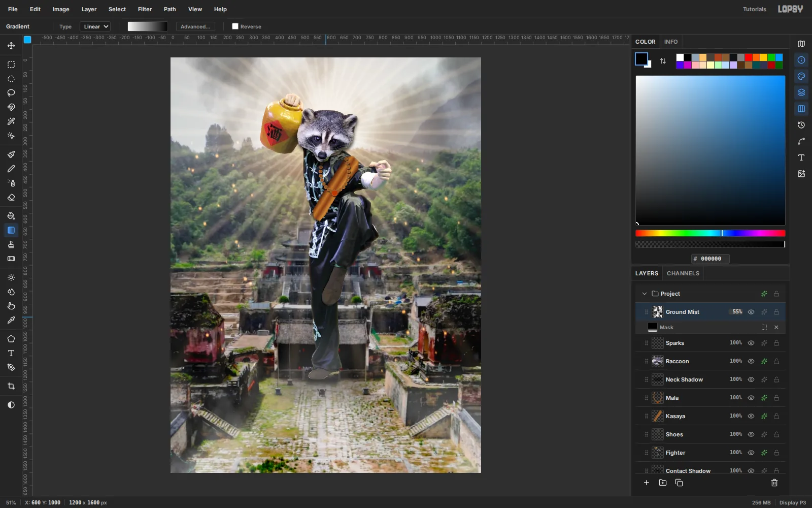This screenshot has height=508, width=812.
Task: Open the Image menu
Action: 61,9
